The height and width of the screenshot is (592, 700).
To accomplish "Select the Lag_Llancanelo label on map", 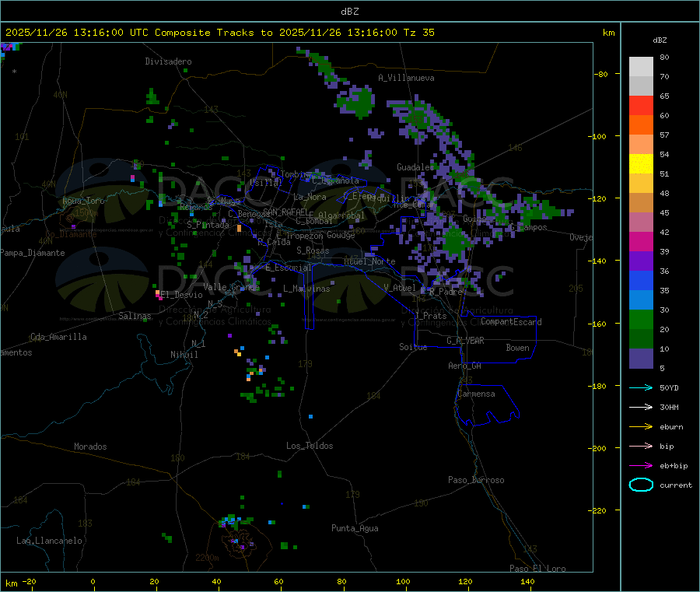I will (50, 540).
